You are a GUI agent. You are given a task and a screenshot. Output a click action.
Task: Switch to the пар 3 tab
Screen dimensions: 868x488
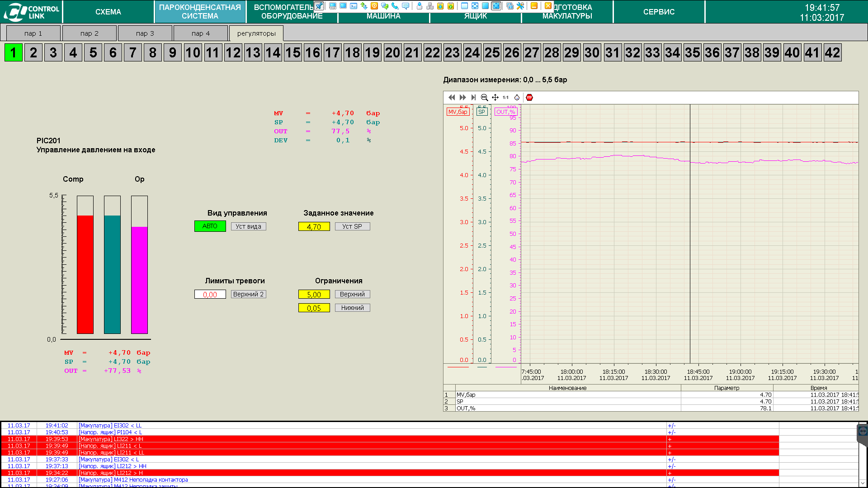145,33
